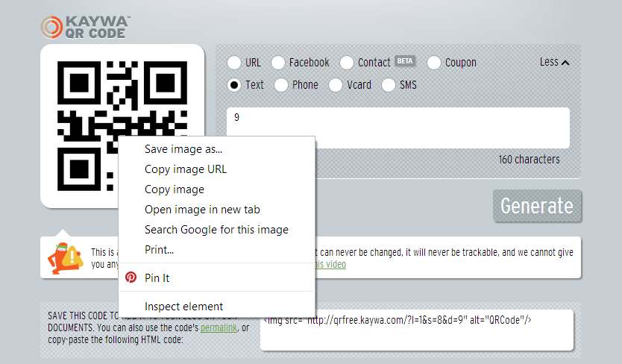Viewport: 622px width, 364px height.
Task: Click the ninja warning mascot icon
Action: (x=66, y=258)
